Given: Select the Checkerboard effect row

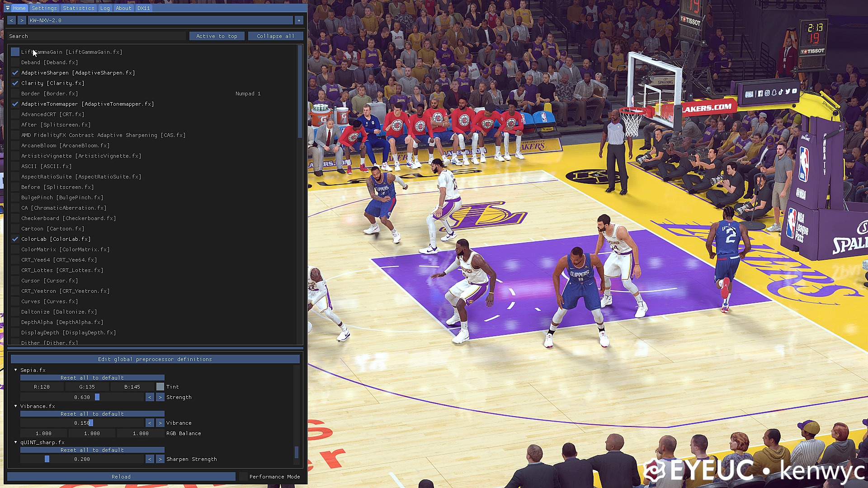Looking at the screenshot, I should [x=69, y=218].
